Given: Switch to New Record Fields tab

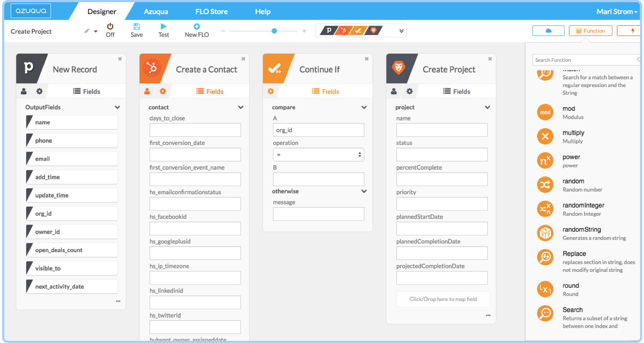Looking at the screenshot, I should (86, 91).
